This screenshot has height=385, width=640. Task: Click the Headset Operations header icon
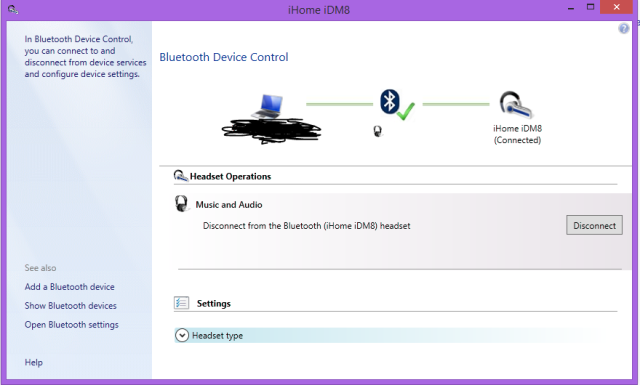pyautogui.click(x=180, y=176)
